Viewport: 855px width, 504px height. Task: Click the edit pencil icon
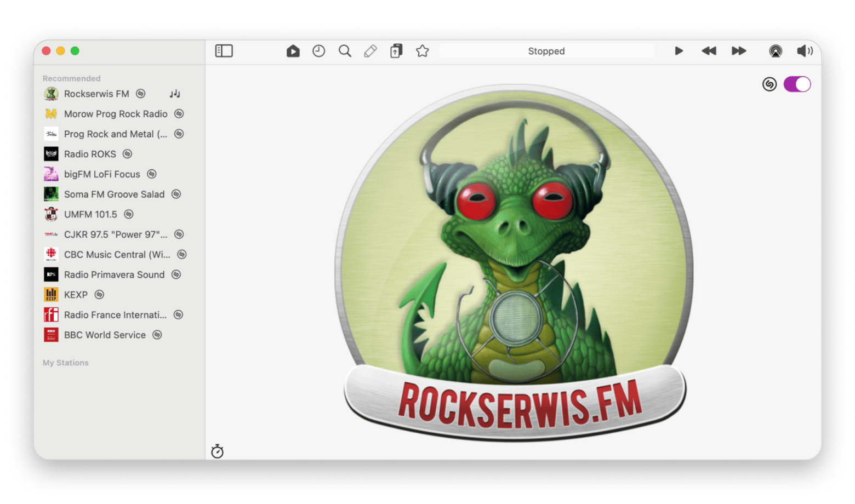[x=371, y=51]
